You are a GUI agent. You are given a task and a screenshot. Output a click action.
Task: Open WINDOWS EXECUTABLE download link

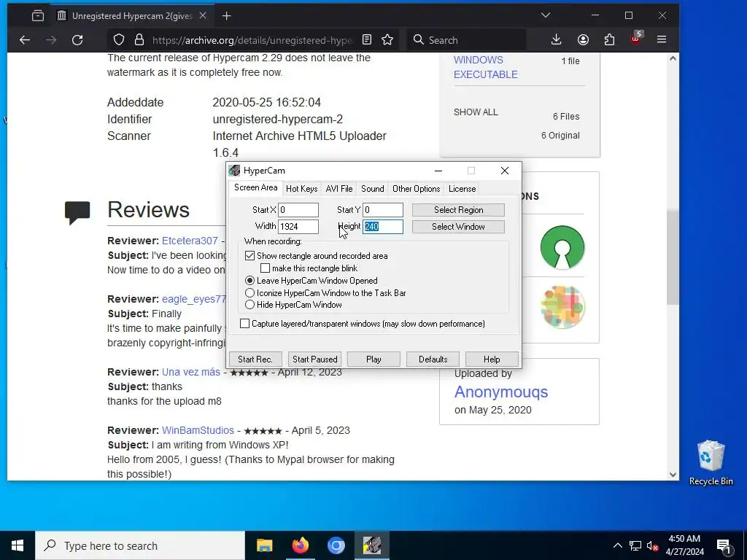pyautogui.click(x=485, y=67)
